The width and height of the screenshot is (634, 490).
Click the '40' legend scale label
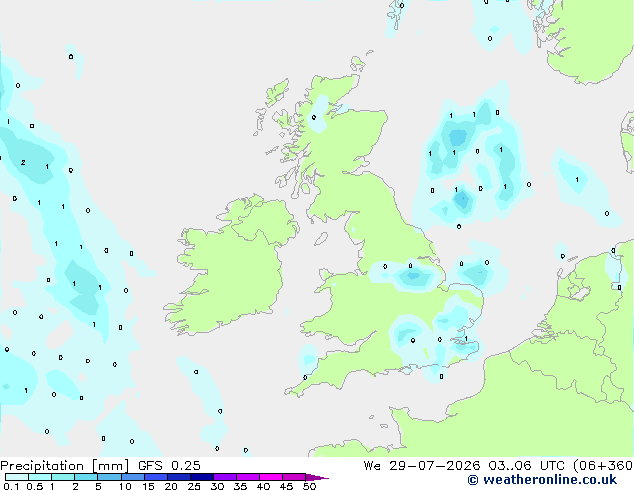pyautogui.click(x=263, y=486)
